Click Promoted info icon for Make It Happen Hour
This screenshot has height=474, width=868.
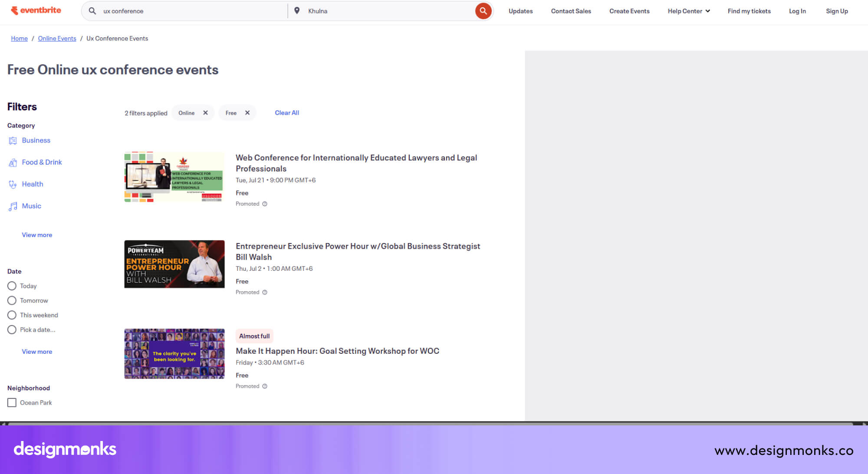265,386
